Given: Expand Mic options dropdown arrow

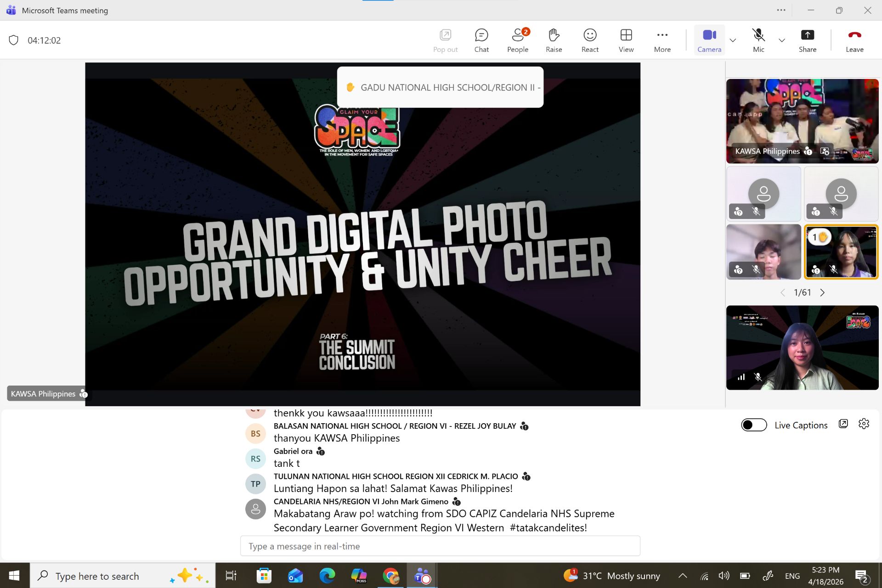Looking at the screenshot, I should (782, 40).
